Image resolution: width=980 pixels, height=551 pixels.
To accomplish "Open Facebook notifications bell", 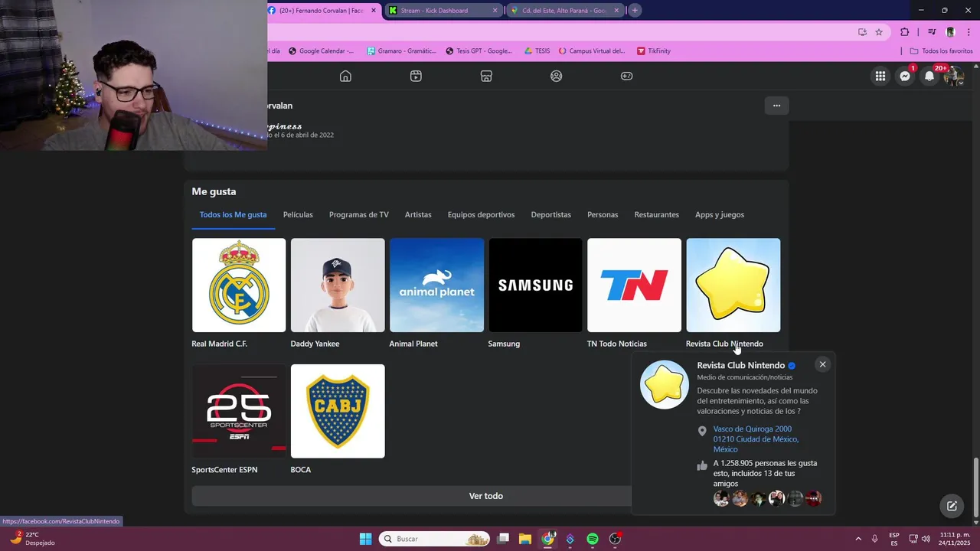I will 929,76.
